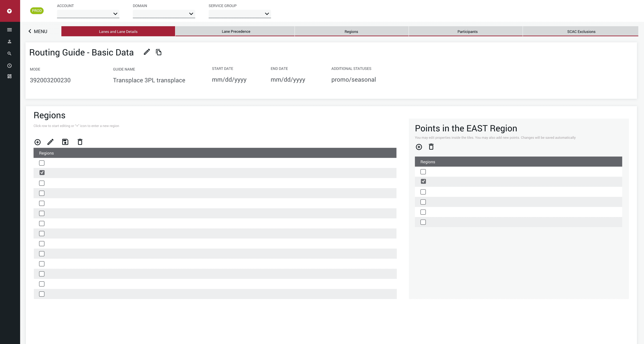Open the hamburger menu in the sidebar
Screen dimensions: 644x344
tap(10, 30)
